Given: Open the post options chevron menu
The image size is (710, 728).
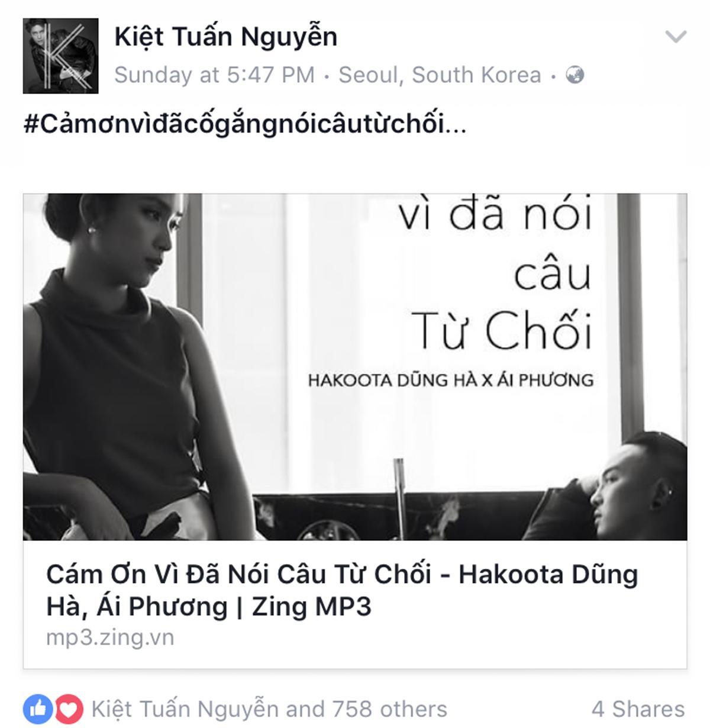Looking at the screenshot, I should pos(675,37).
